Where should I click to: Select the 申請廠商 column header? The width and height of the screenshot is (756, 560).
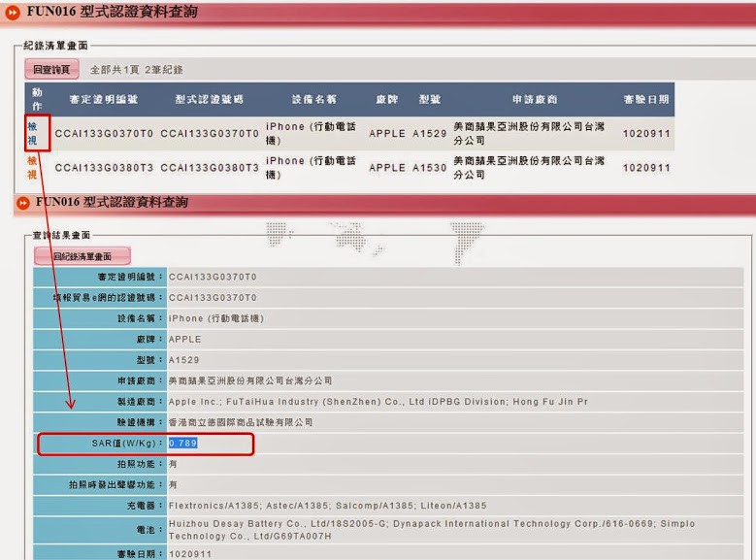[x=535, y=99]
